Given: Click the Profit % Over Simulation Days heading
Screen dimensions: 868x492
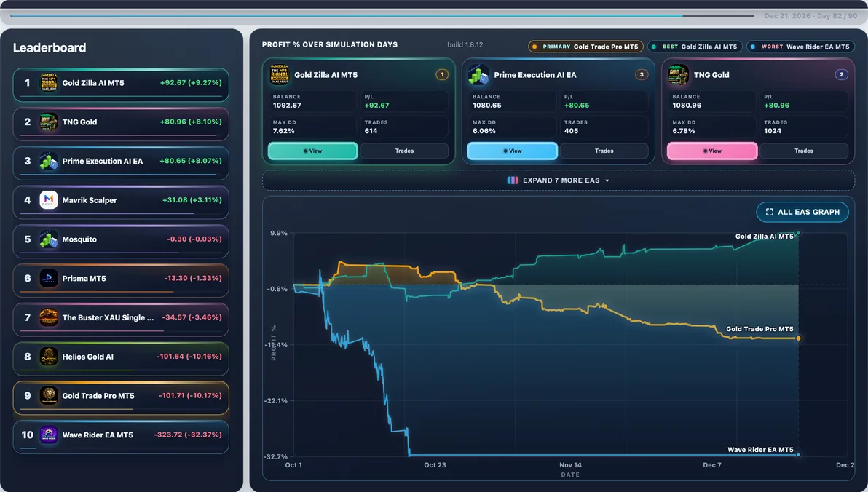Looking at the screenshot, I should coord(330,45).
